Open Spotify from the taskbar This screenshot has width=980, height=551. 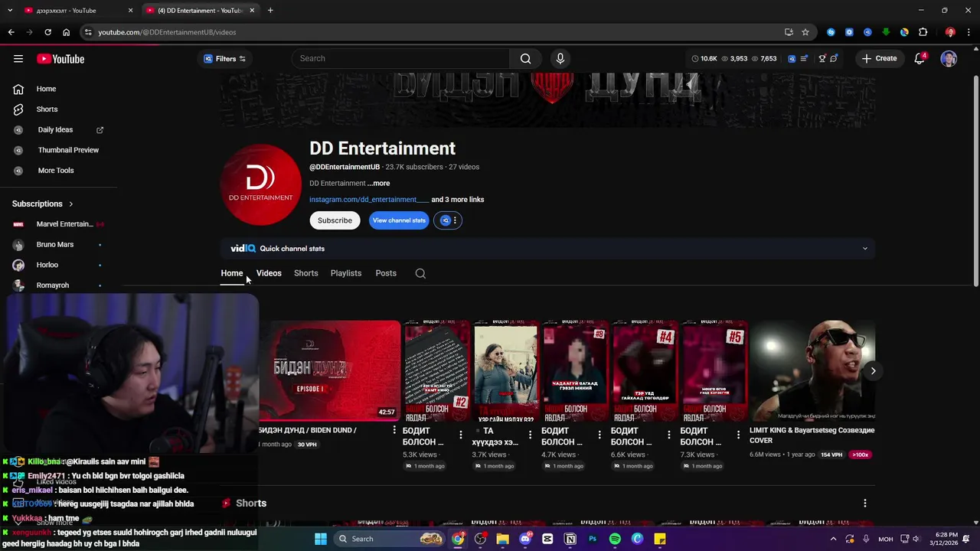[615, 539]
